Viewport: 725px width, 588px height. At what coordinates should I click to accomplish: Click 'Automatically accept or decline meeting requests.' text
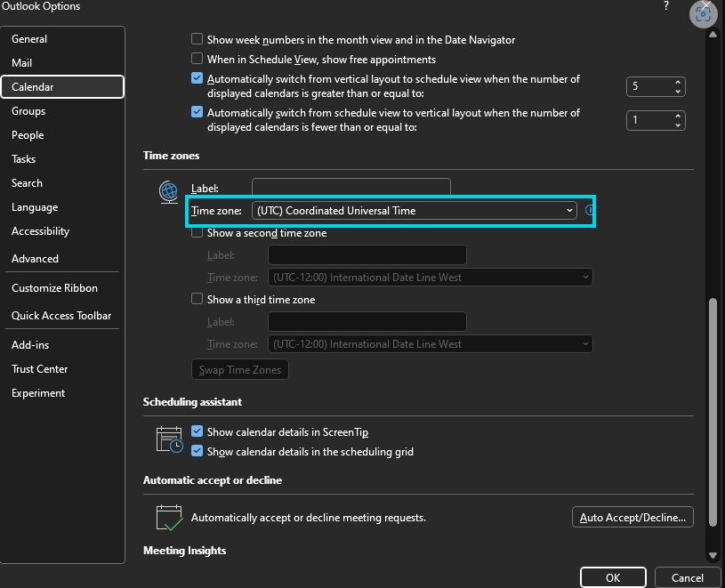click(309, 517)
